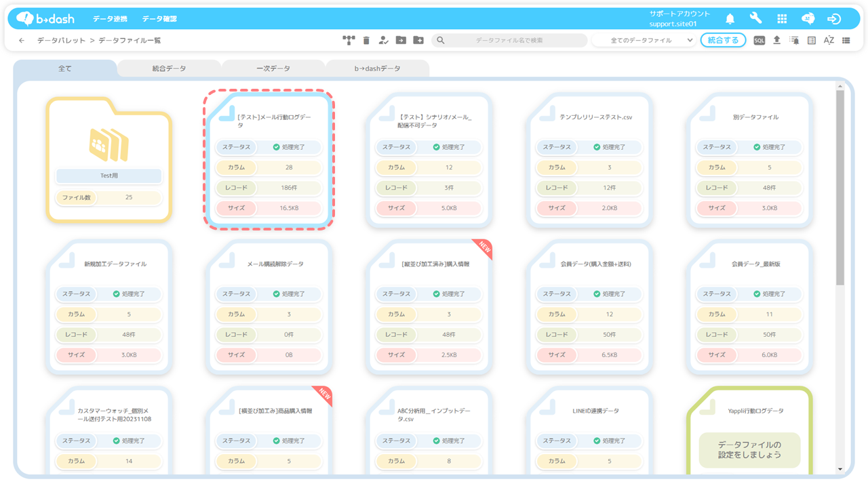Click the 16.5KB size value
The width and height of the screenshot is (868, 488).
(289, 208)
